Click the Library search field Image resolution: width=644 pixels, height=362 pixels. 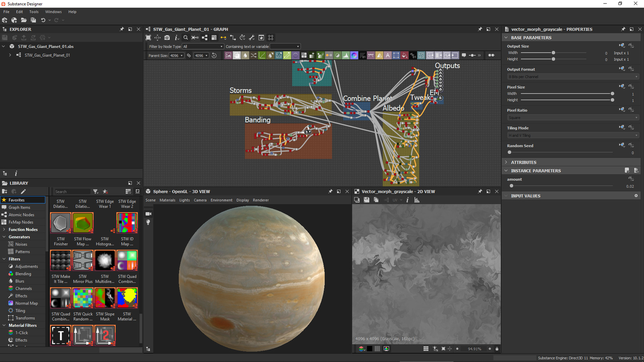tap(72, 192)
